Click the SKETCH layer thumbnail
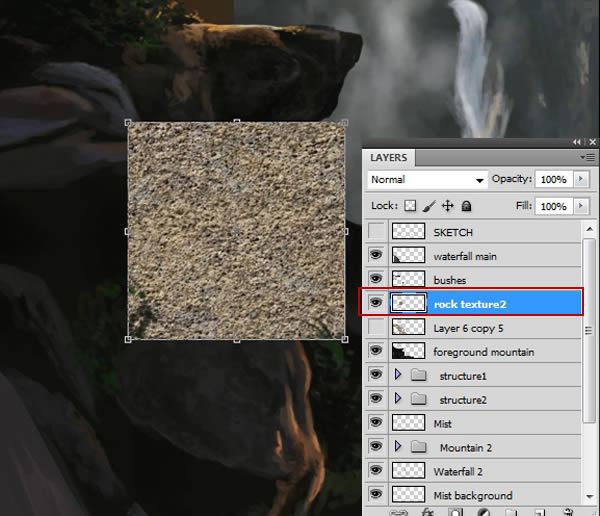 tap(408, 231)
